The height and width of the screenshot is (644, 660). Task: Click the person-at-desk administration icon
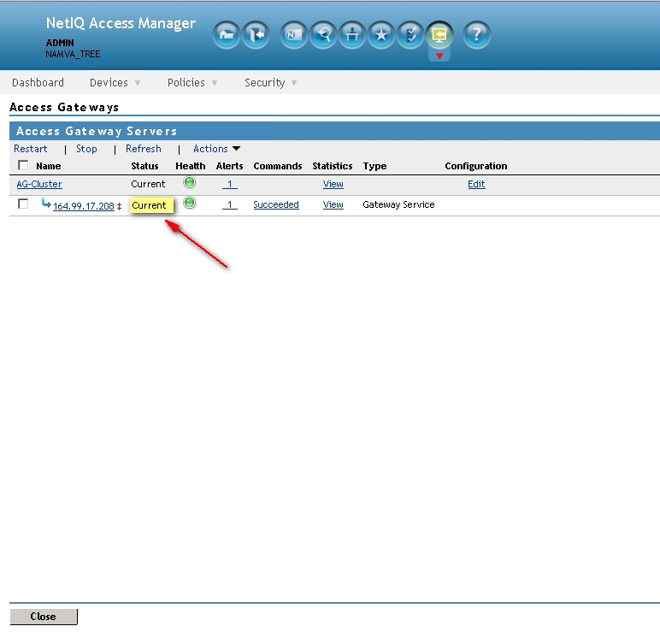[x=352, y=35]
